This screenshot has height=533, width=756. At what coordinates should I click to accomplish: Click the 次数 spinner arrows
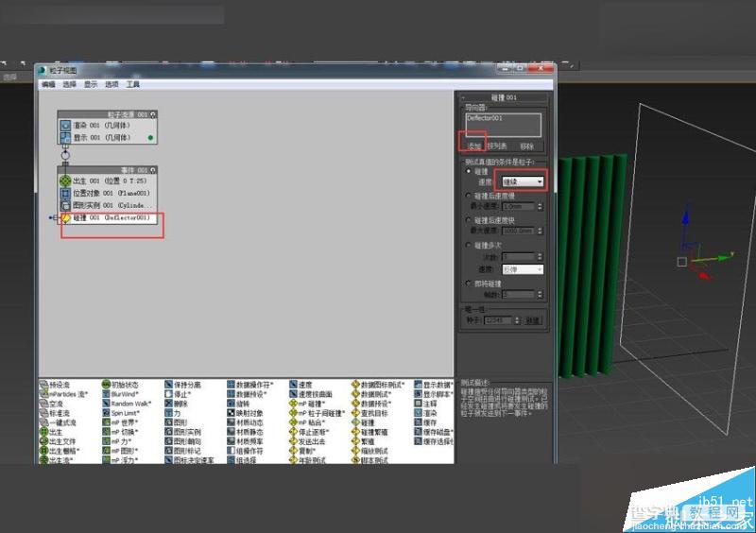tap(540, 257)
